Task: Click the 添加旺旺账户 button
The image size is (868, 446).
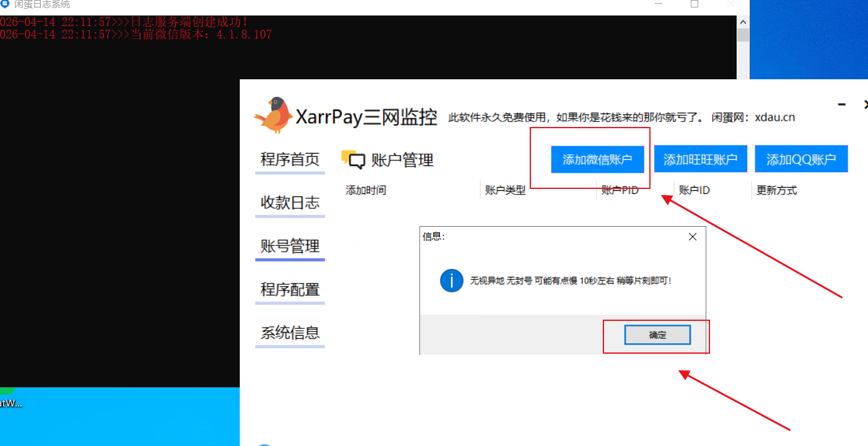Action: coord(700,159)
